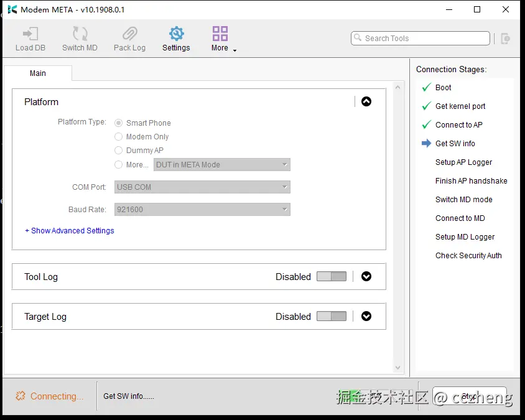
Task: Open Settings gear icon
Action: (177, 34)
